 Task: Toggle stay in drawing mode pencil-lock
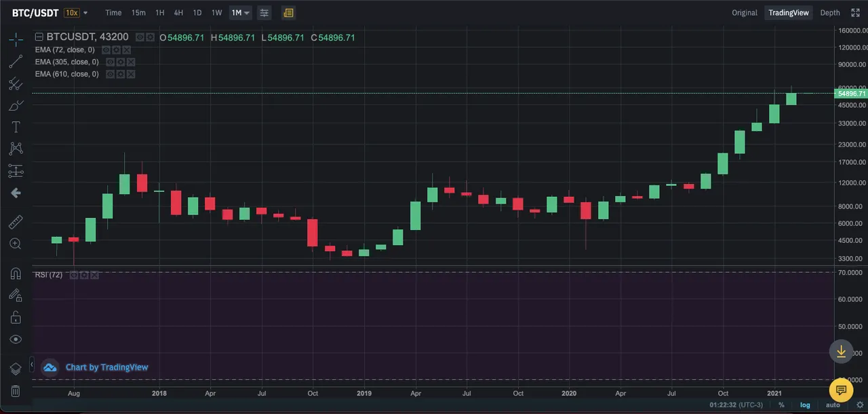point(16,295)
